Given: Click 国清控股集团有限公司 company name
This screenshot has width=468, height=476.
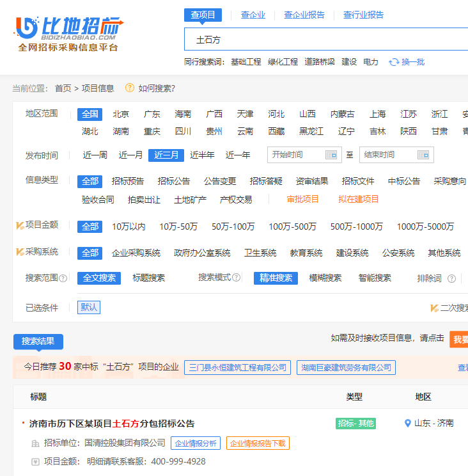Looking at the screenshot, I should [125, 443].
